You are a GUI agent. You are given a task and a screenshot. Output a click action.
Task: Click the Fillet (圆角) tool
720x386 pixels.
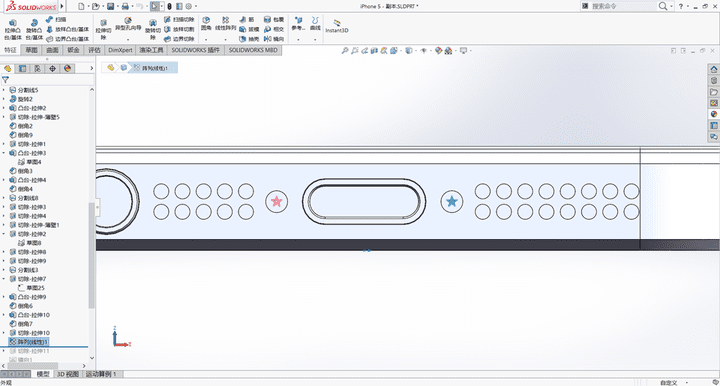pos(206,24)
